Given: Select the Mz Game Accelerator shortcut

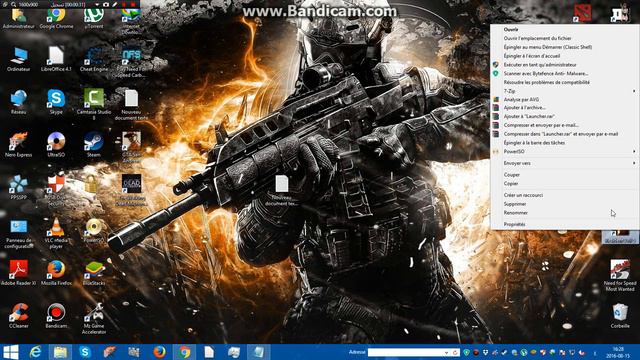Looking at the screenshot, I should [x=93, y=318].
